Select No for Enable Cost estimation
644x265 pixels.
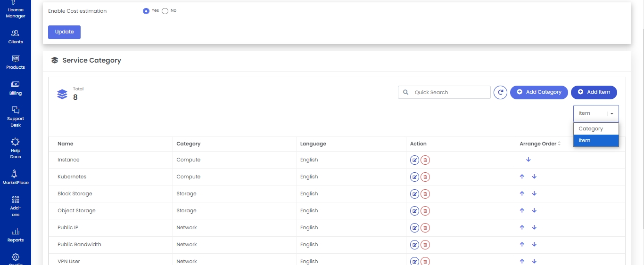165,11
